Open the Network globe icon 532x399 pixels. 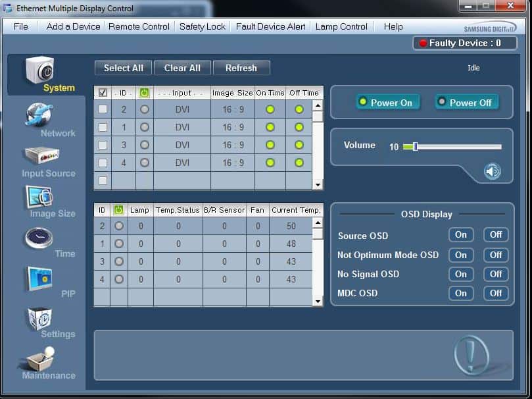(x=39, y=115)
